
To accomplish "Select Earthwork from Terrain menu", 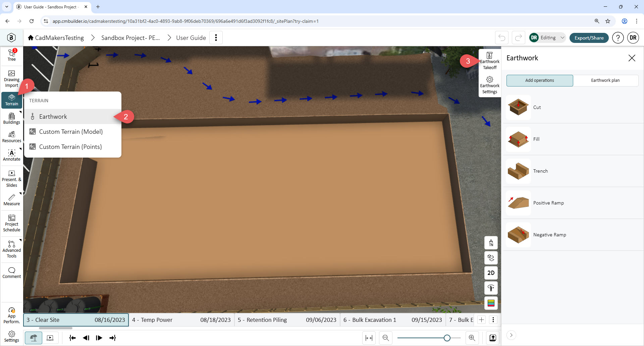I will click(73, 117).
